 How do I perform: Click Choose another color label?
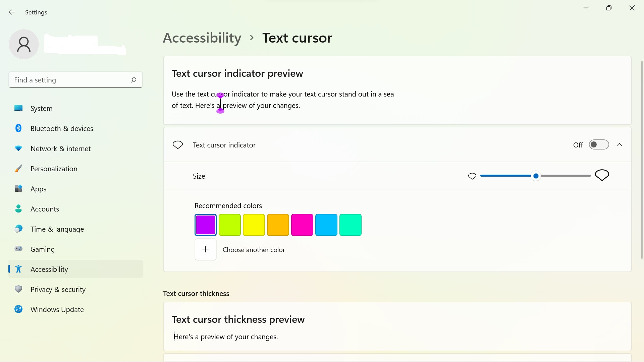254,250
